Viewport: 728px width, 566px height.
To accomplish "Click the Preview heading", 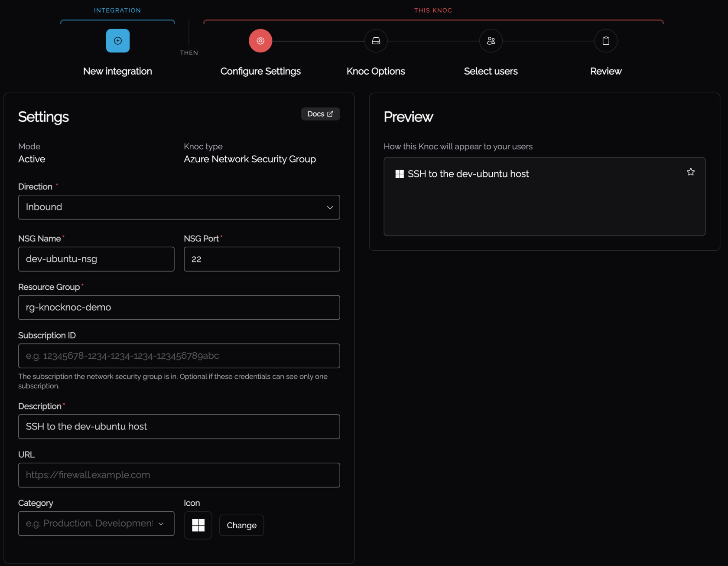I will click(x=408, y=117).
